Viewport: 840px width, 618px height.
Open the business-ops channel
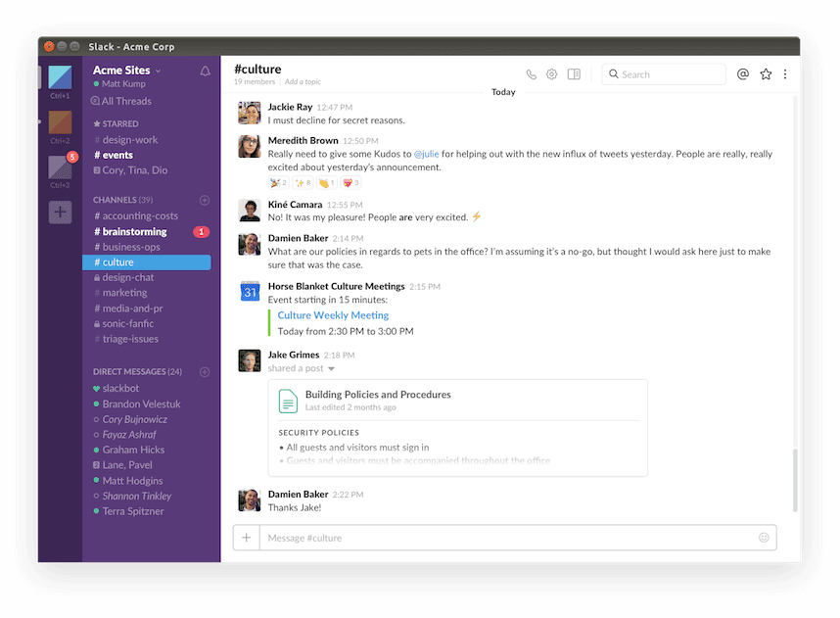pos(127,247)
